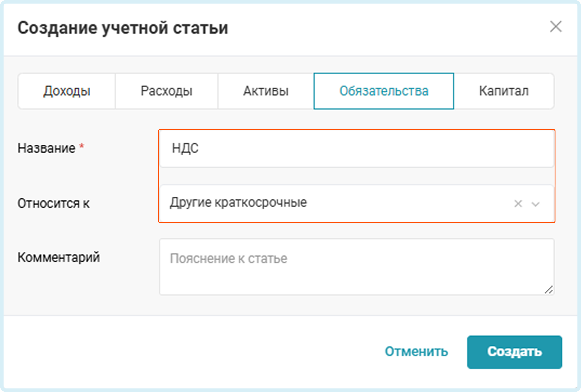Switch to the Расходы tab
581x392 pixels.
pyautogui.click(x=166, y=91)
